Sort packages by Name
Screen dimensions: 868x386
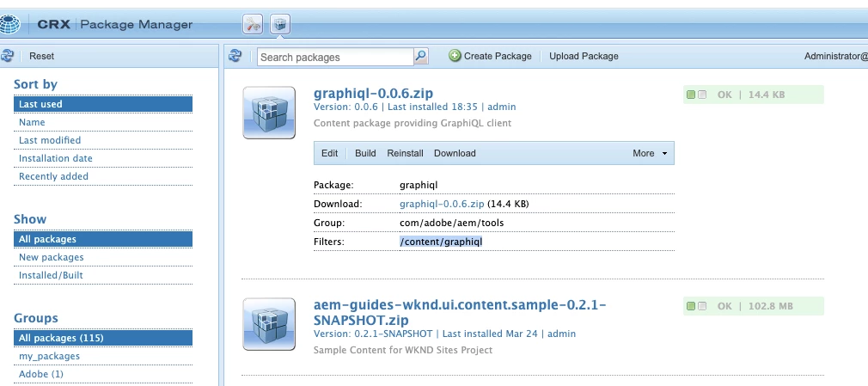pyautogui.click(x=103, y=122)
